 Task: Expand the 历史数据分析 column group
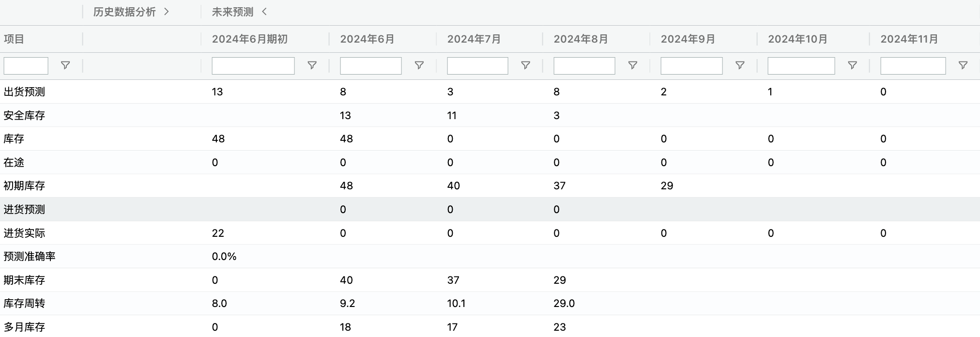[x=167, y=12]
